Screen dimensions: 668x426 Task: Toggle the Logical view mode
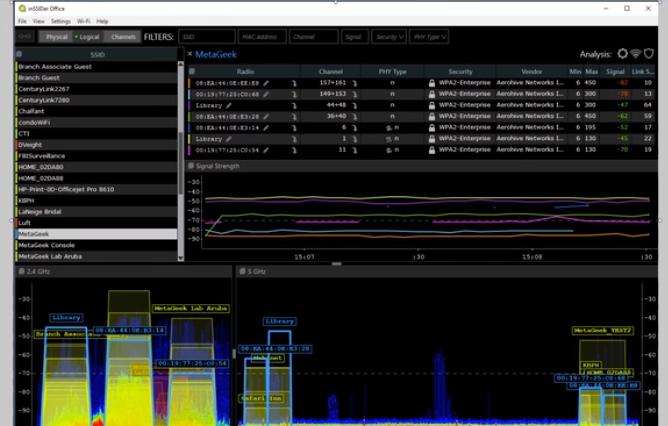tap(89, 37)
